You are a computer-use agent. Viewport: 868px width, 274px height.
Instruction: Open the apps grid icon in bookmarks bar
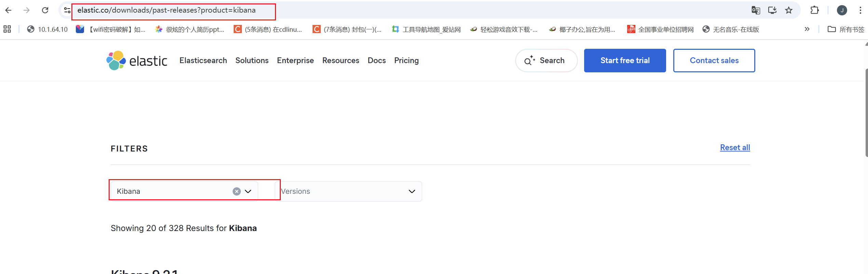click(7, 29)
